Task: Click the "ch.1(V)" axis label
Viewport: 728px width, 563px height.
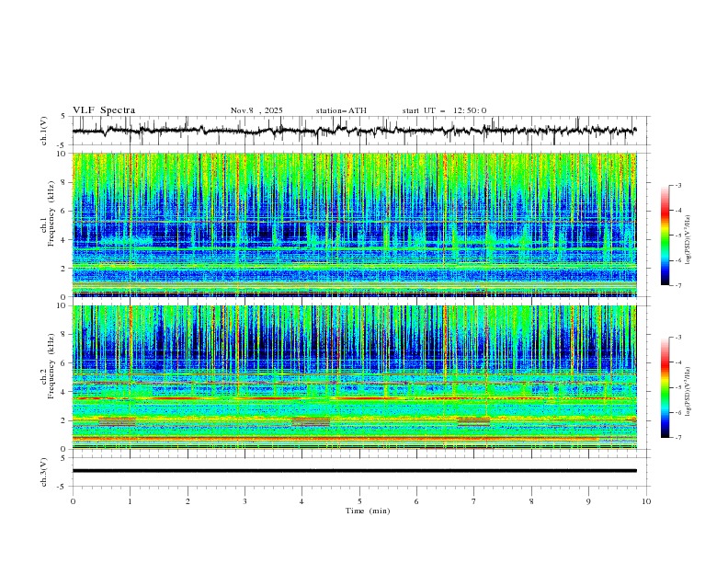Action: tap(44, 131)
